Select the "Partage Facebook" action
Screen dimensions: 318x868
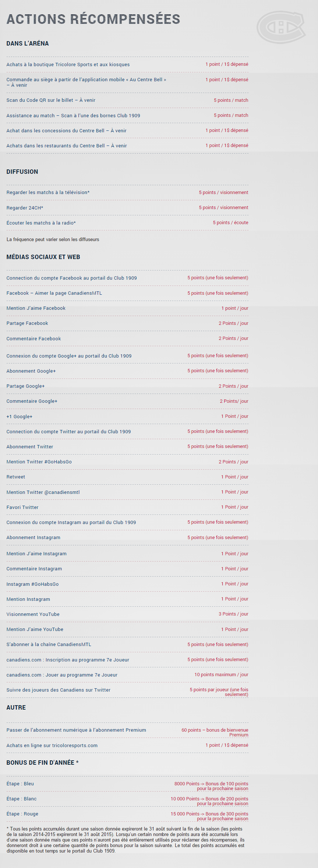point(27,323)
